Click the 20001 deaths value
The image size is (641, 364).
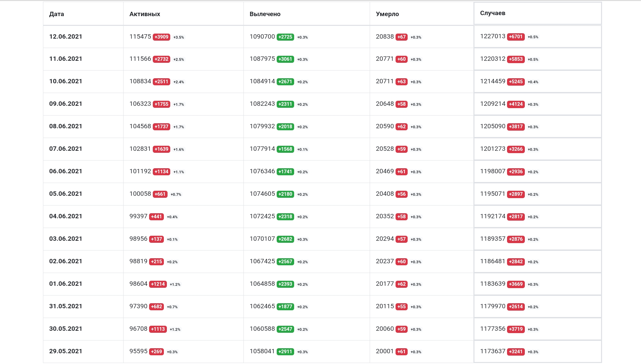[385, 351]
